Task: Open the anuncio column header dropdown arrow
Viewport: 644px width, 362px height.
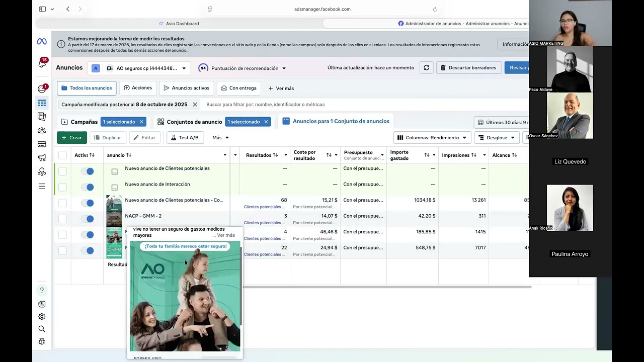Action: pyautogui.click(x=225, y=155)
